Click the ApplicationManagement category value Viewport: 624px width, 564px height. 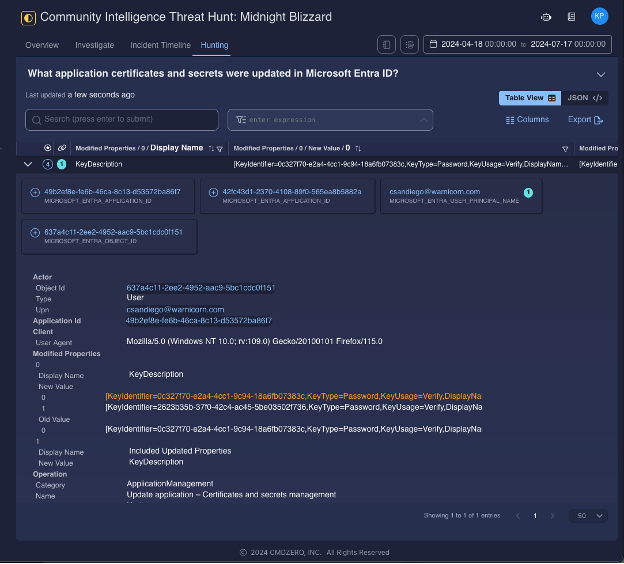click(170, 484)
